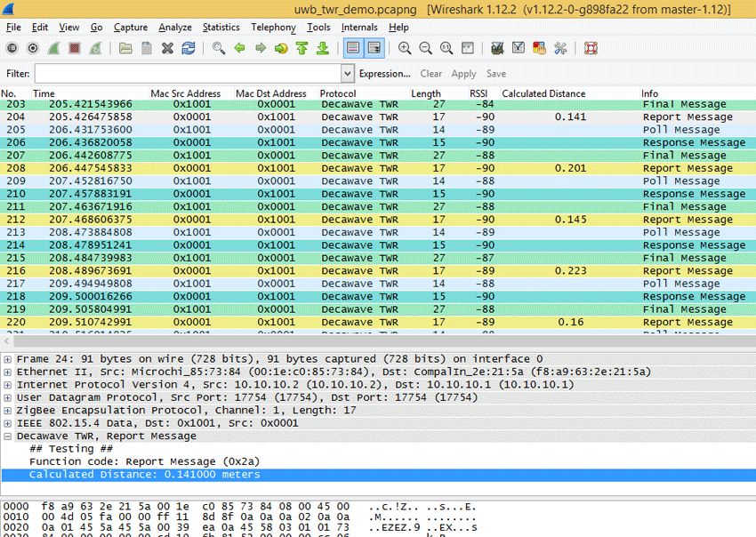
Task: Go to the first packet
Action: (302, 47)
